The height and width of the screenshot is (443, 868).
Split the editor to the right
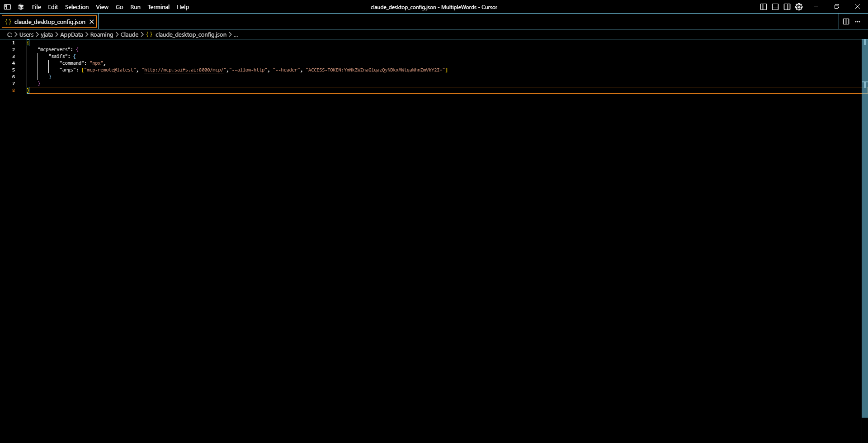tap(846, 22)
